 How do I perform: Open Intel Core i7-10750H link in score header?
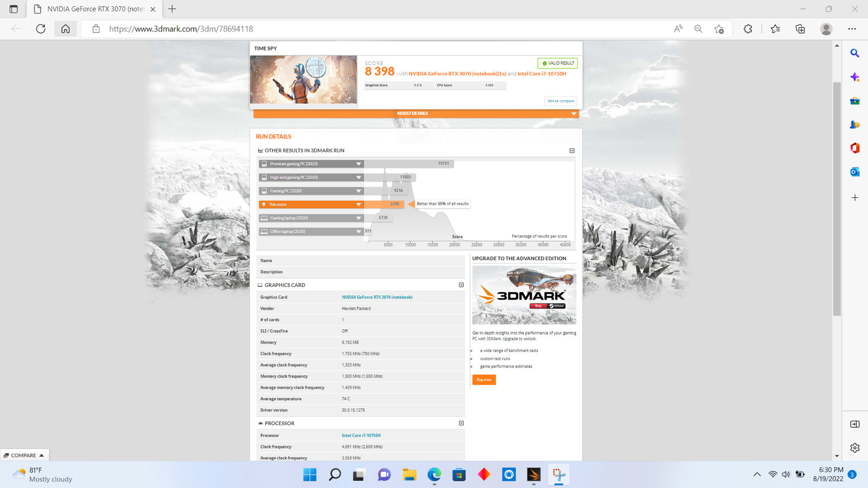point(542,74)
